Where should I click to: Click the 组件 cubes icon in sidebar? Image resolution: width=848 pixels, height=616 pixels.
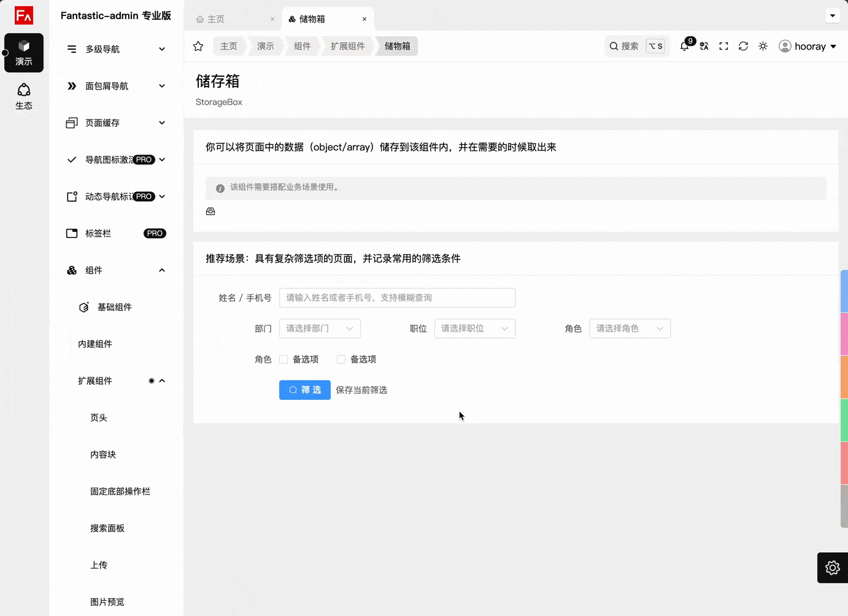(x=72, y=270)
